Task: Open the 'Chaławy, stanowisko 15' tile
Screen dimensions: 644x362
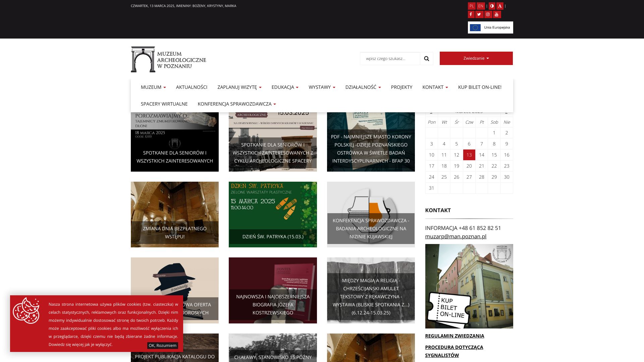Action: [x=273, y=348]
